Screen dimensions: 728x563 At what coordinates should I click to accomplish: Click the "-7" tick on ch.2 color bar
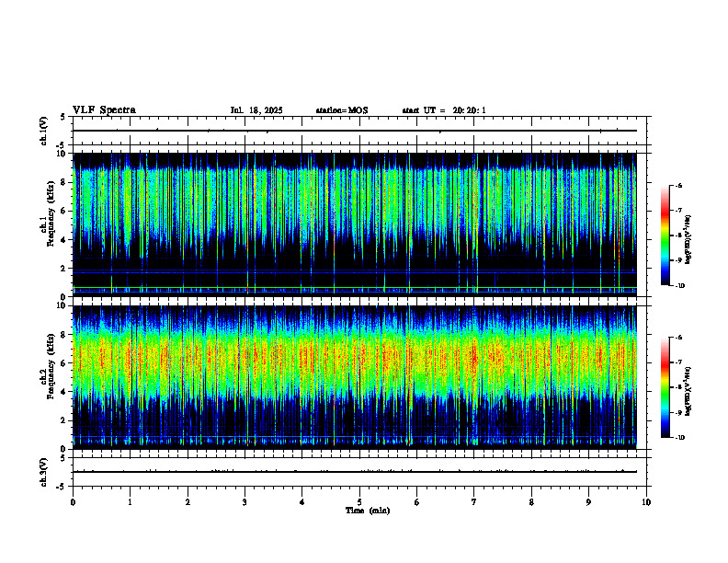point(678,362)
